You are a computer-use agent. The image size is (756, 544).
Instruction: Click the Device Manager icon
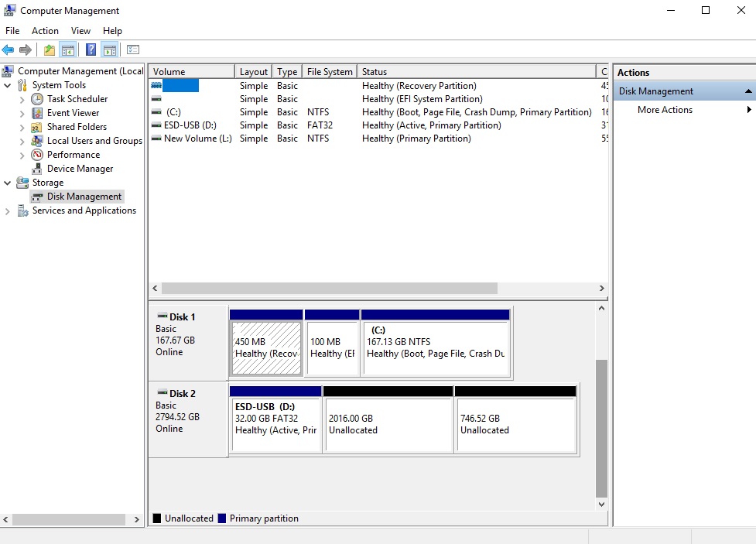click(37, 169)
